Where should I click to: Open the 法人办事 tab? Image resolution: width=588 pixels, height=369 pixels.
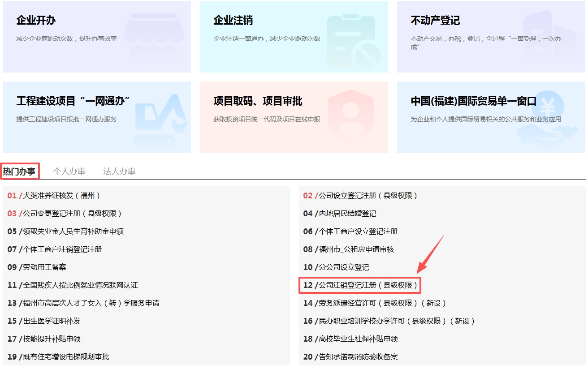[x=119, y=171]
